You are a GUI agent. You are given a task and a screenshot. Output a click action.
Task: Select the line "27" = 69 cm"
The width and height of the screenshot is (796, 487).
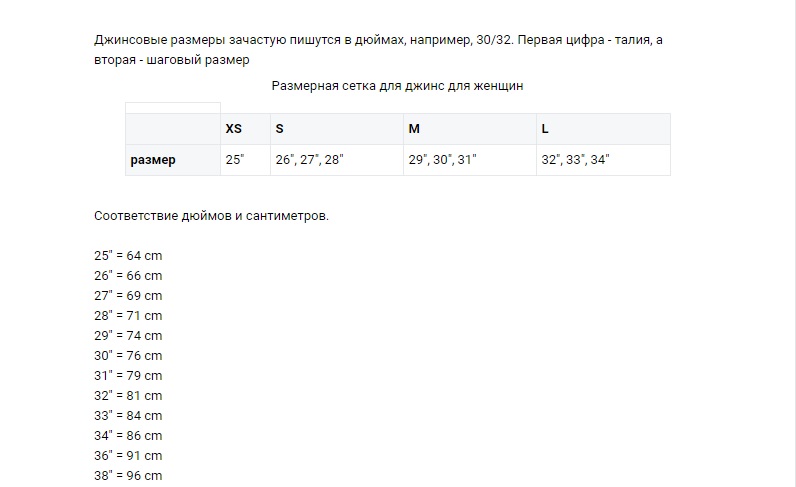[128, 296]
